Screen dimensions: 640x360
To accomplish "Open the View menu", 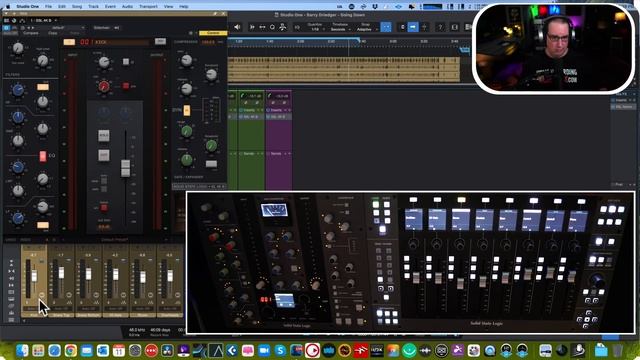I will (168, 7).
